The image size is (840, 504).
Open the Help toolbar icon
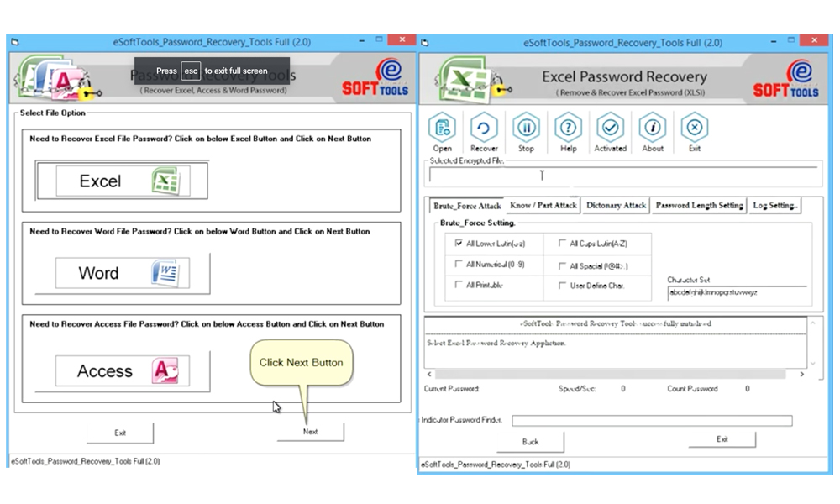coord(568,132)
